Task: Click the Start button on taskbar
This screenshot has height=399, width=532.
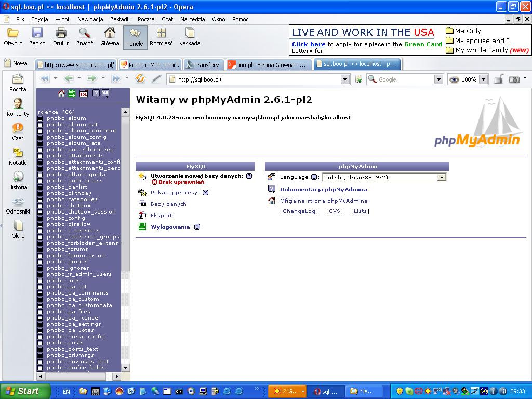Action: click(x=25, y=391)
